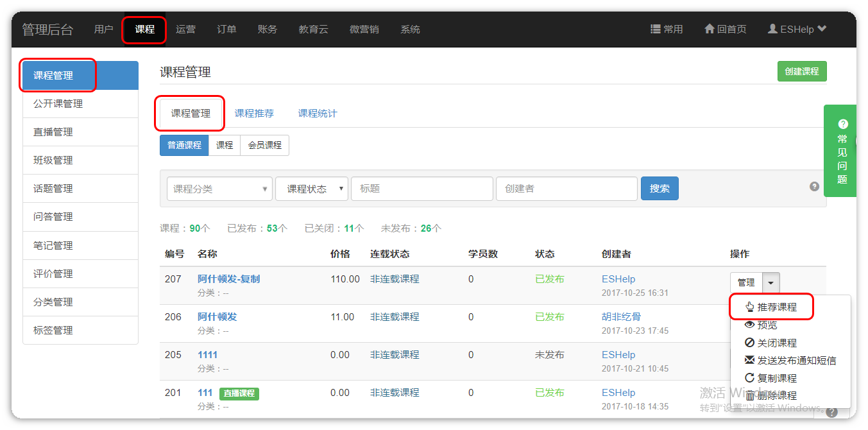
Task: Open the 课程分类 dropdown filter
Action: point(219,189)
